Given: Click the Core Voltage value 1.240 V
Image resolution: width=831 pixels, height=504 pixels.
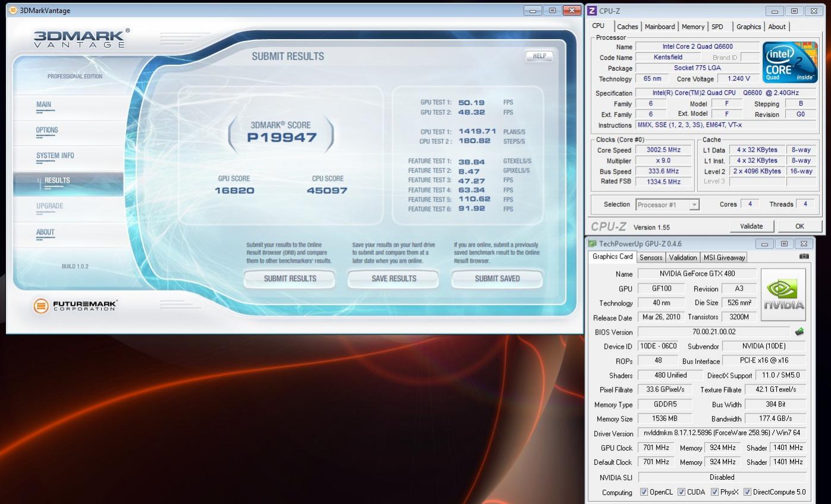Looking at the screenshot, I should tap(738, 78).
